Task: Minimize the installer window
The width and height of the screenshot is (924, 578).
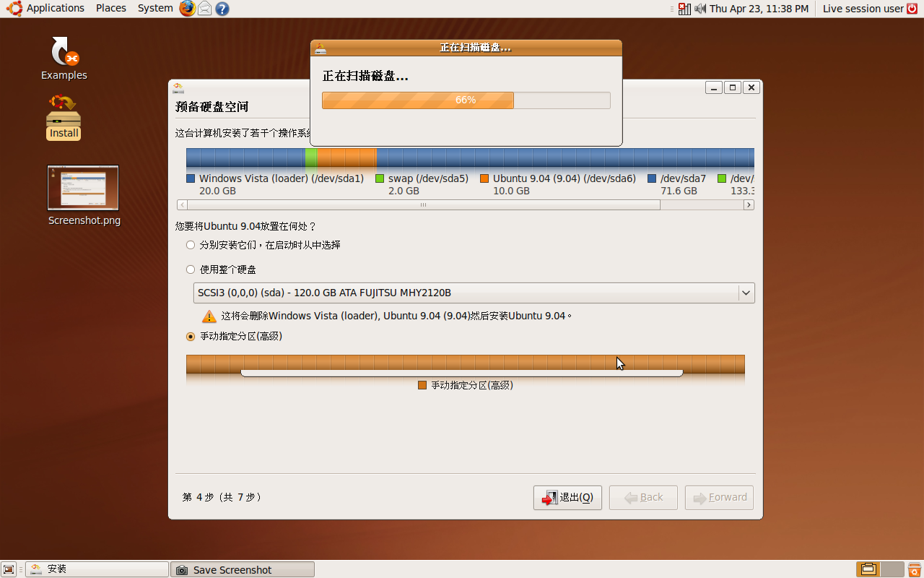Action: [x=714, y=87]
